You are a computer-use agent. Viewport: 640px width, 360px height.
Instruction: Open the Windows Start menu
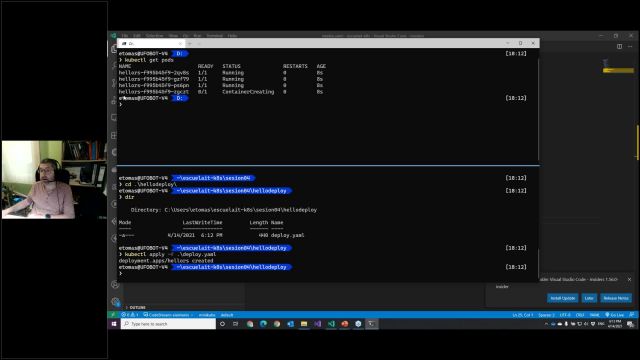click(114, 324)
